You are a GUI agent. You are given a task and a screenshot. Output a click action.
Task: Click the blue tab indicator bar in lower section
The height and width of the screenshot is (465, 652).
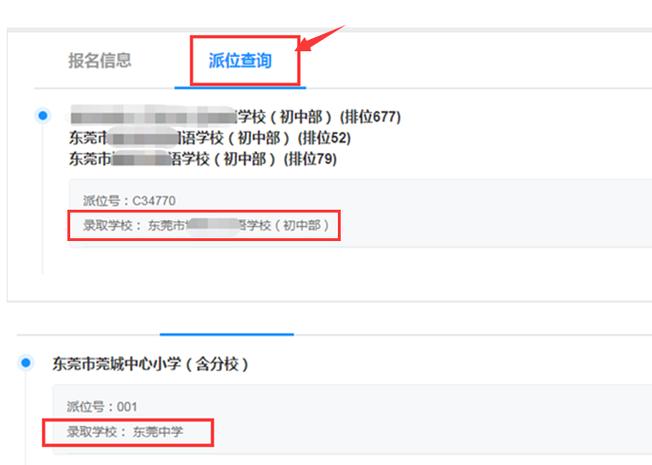click(227, 334)
